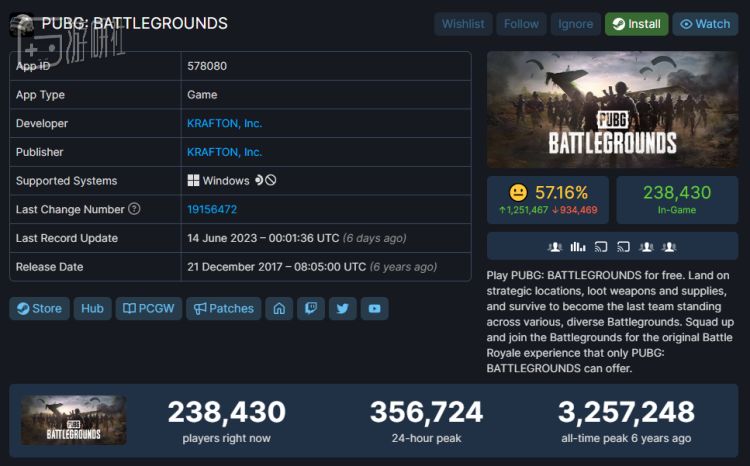Click the Last Record Update date value
This screenshot has height=466, width=750.
click(297, 238)
